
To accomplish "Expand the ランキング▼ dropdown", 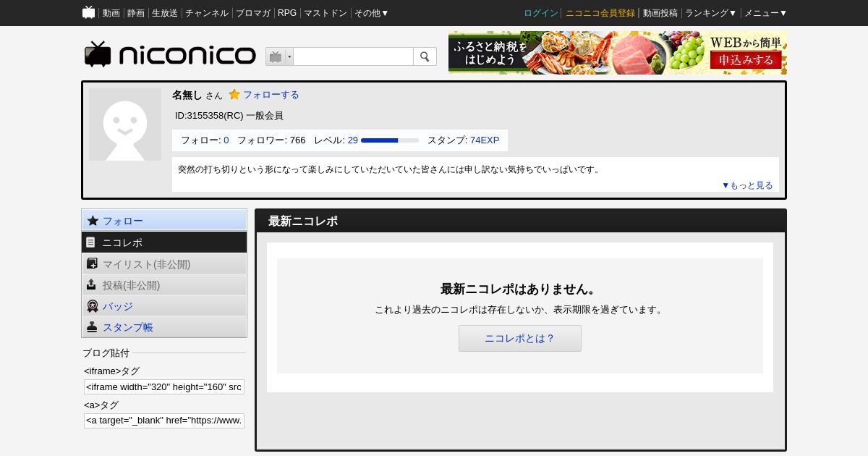I will click(x=711, y=13).
